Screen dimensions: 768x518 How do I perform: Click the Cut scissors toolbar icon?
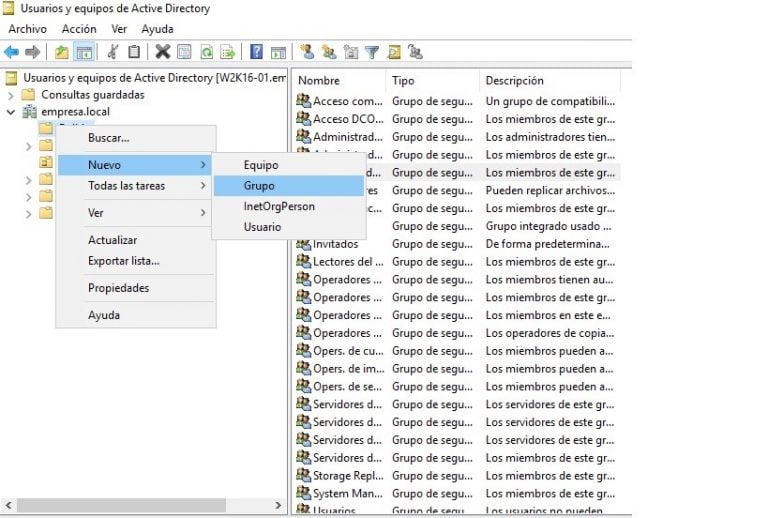point(113,51)
